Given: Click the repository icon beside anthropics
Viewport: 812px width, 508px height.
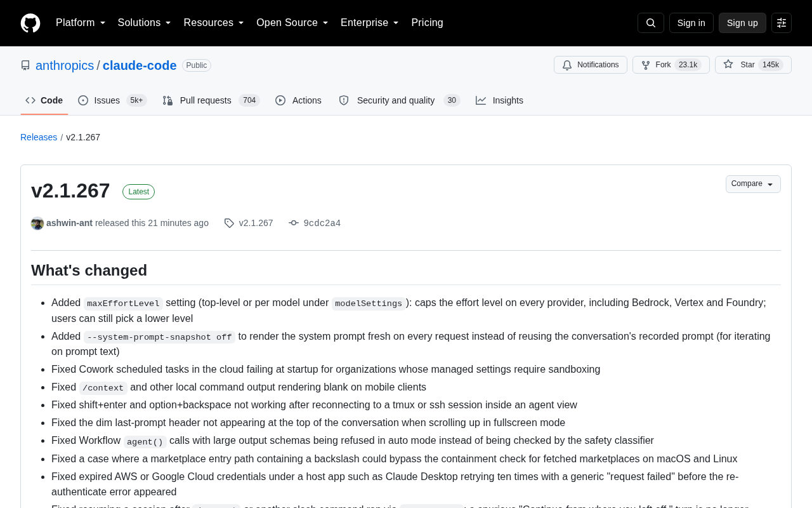Looking at the screenshot, I should pyautogui.click(x=25, y=65).
